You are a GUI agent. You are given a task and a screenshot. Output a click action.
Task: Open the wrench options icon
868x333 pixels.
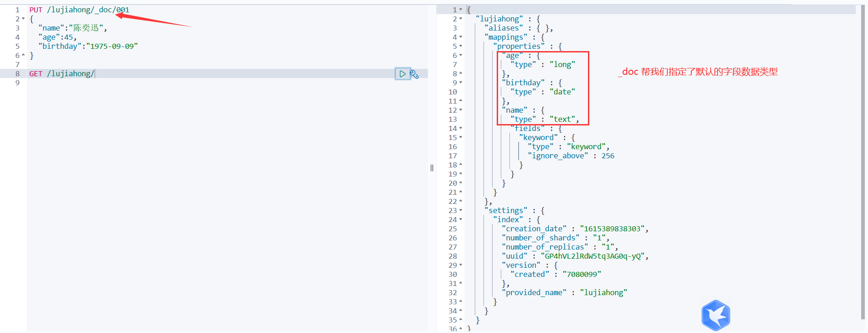[x=414, y=74]
